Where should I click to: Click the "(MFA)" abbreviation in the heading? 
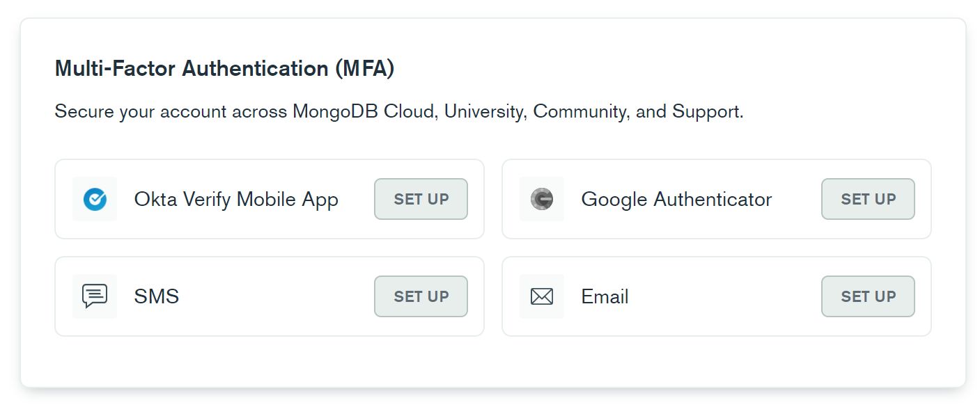(364, 68)
